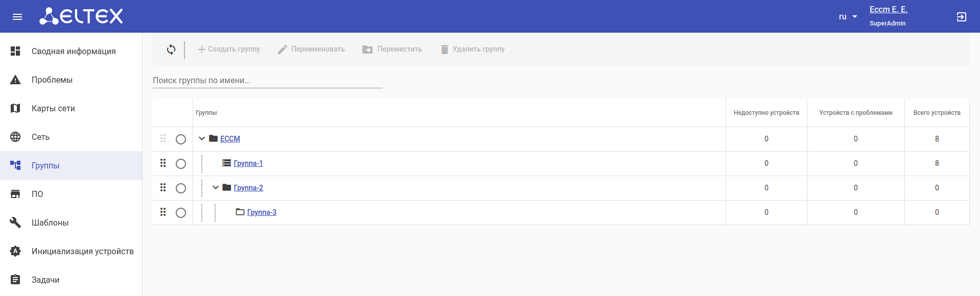
Task: Select the Группа-3 radio button
Action: coord(181,213)
